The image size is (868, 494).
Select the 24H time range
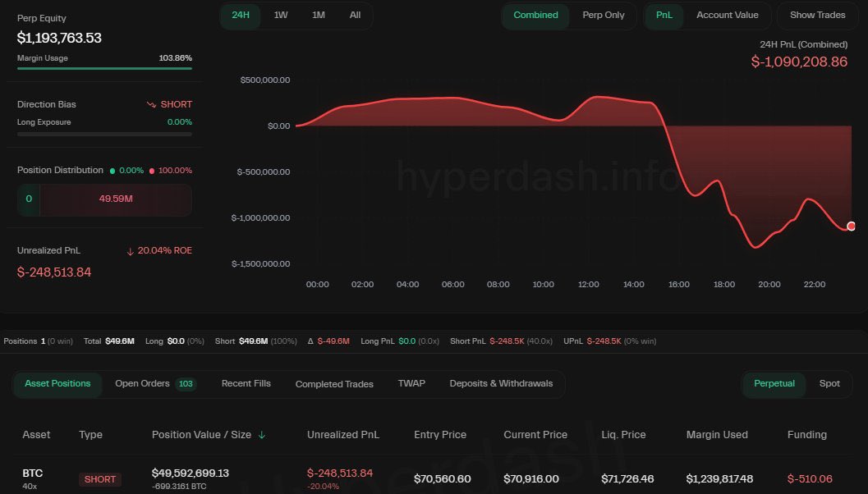tap(241, 16)
